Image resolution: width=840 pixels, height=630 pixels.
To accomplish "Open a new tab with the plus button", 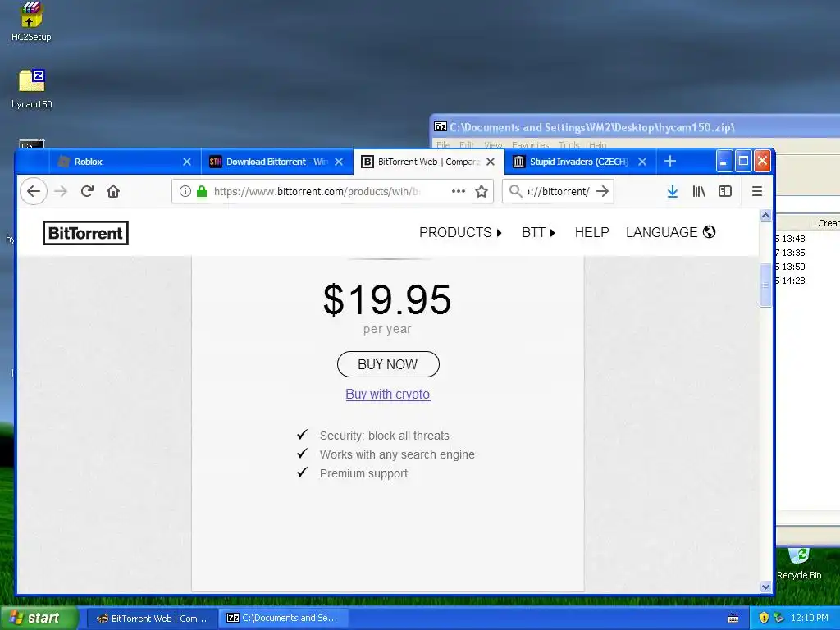I will pos(669,162).
